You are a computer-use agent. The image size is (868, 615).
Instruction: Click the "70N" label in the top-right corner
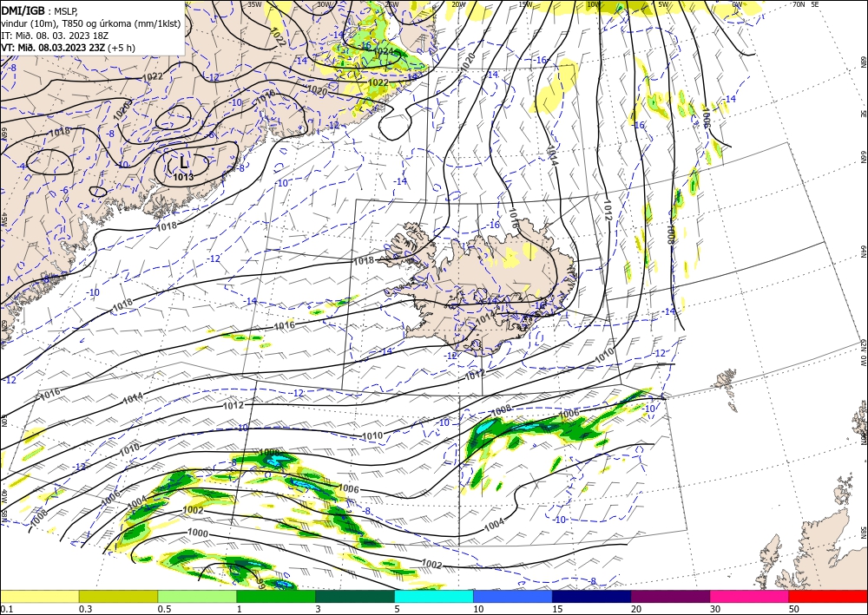pos(799,4)
